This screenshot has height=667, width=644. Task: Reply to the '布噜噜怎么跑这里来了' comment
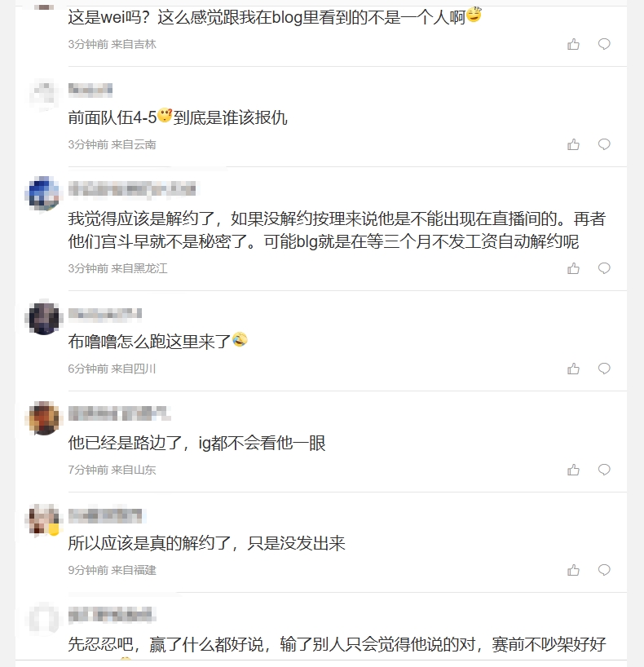(604, 369)
